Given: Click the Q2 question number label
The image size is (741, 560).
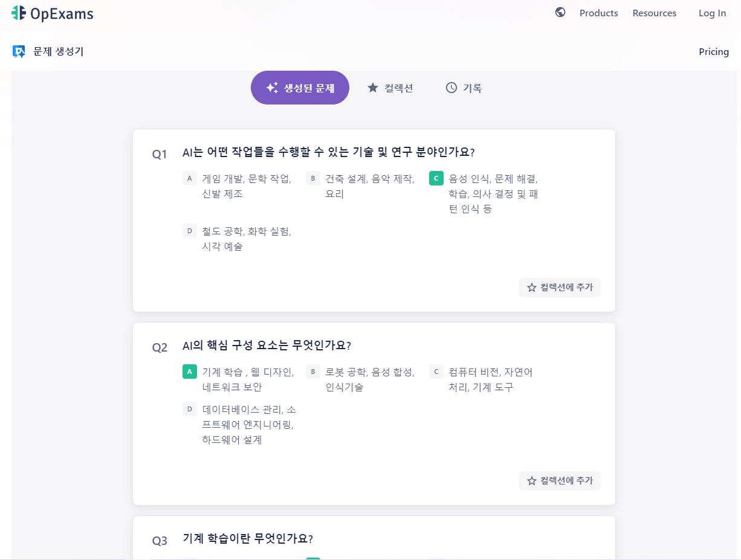Looking at the screenshot, I should pyautogui.click(x=160, y=347).
